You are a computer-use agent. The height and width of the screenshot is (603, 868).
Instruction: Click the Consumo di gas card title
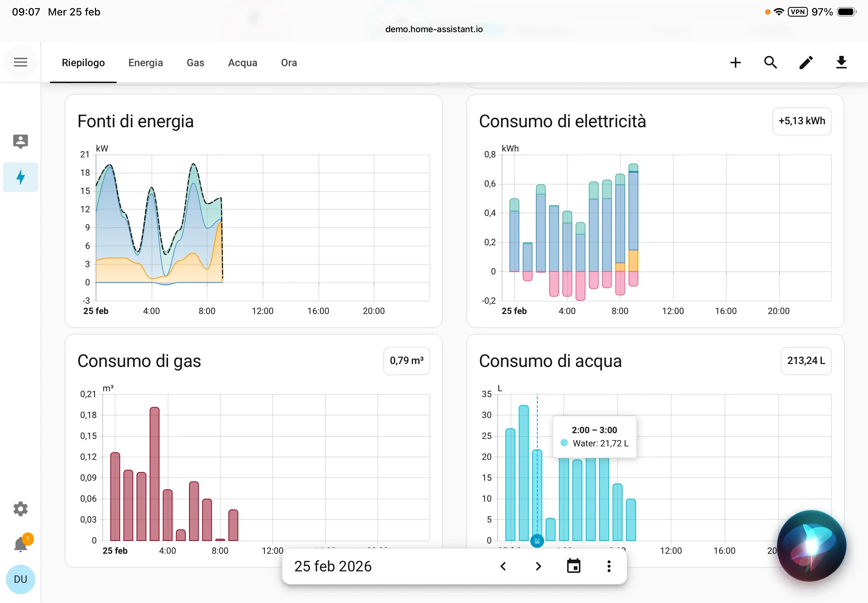[x=139, y=361]
